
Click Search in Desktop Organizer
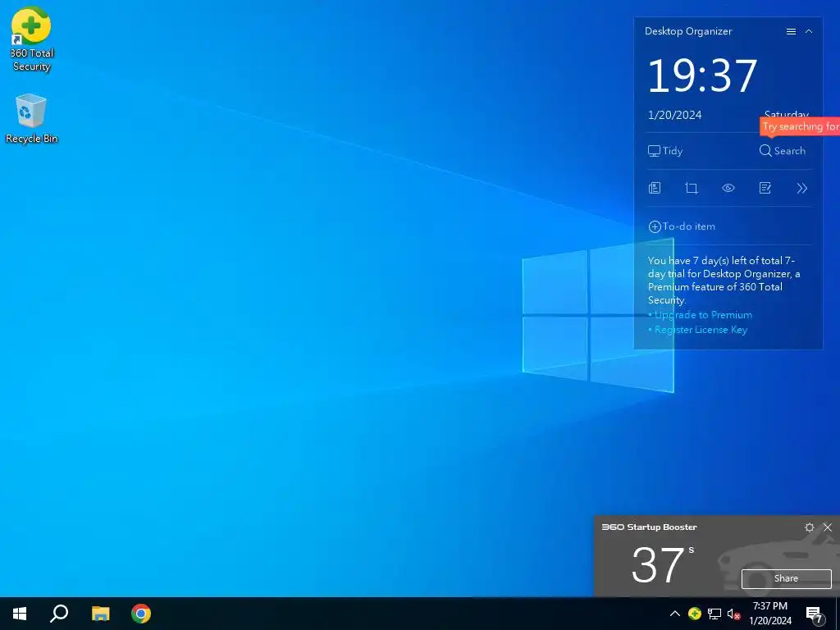click(x=782, y=151)
